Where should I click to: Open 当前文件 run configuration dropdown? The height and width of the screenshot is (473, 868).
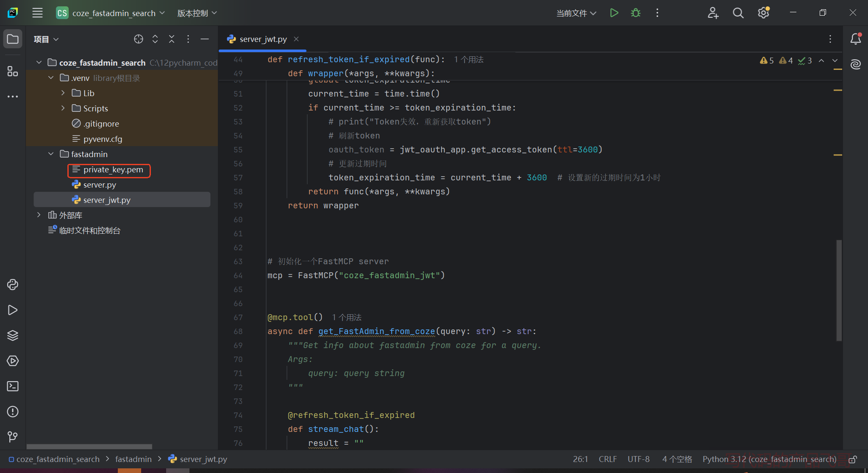point(576,13)
